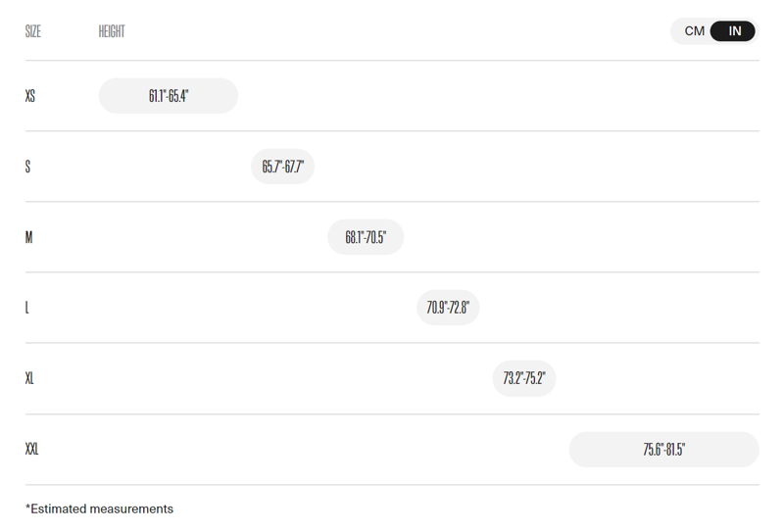Click the tallest height range bar

[x=663, y=450]
